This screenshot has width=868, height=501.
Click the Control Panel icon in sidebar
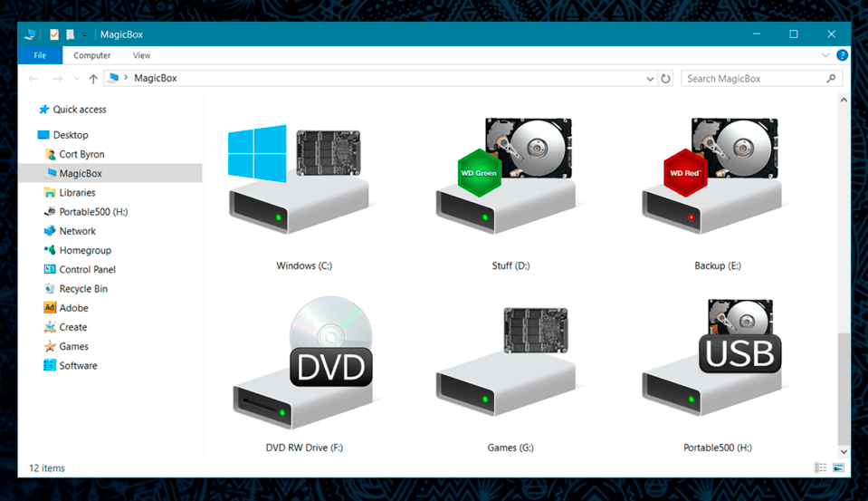[x=50, y=269]
